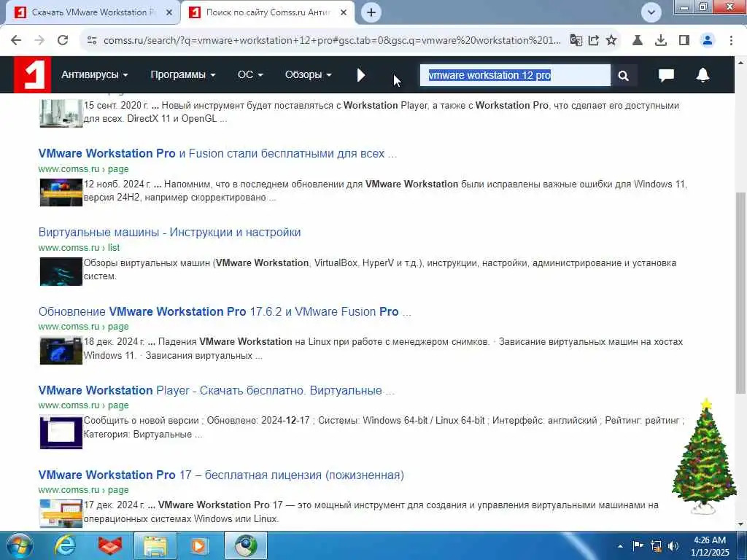Click the site search input field

click(514, 75)
